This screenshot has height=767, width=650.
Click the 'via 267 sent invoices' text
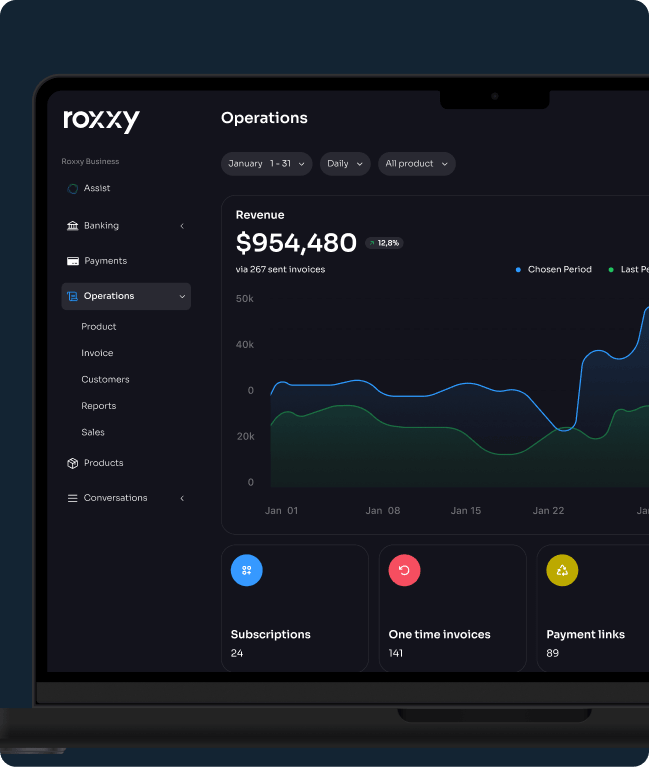(x=280, y=270)
